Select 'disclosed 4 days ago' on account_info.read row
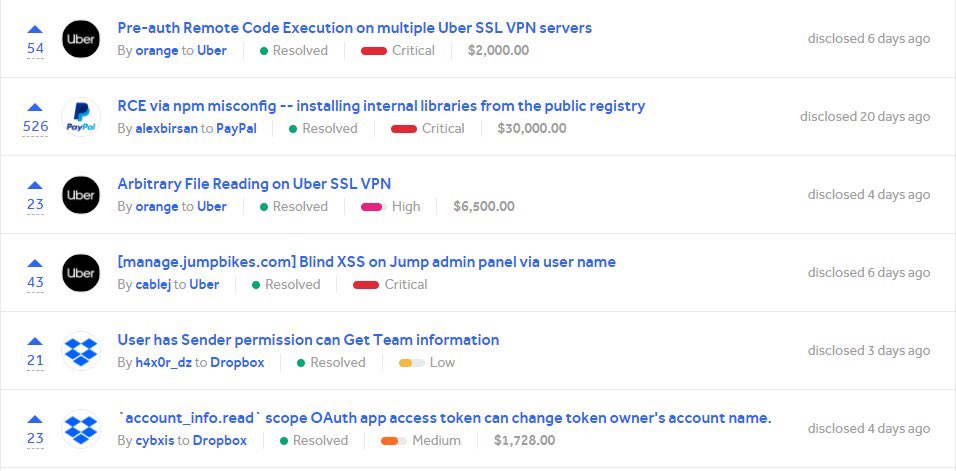The image size is (956, 471). 869,428
